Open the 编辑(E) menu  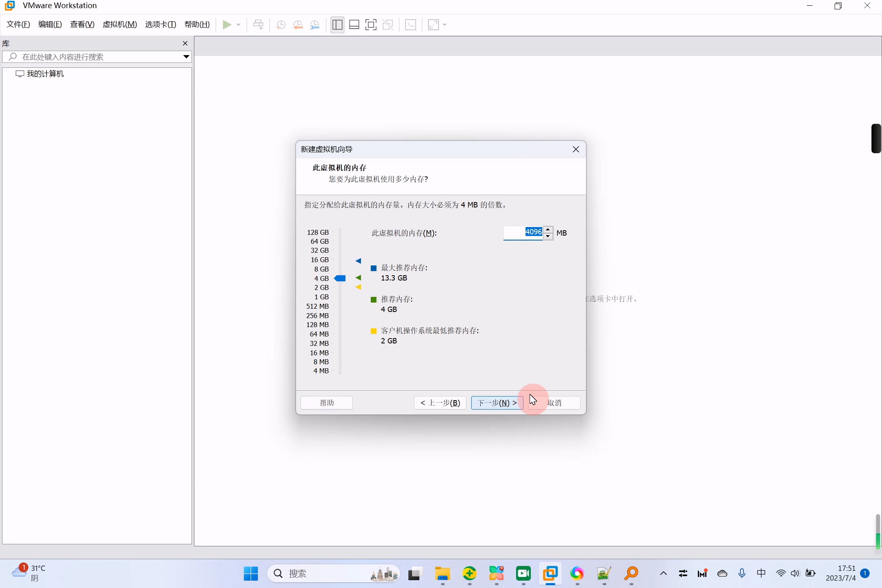coord(50,24)
